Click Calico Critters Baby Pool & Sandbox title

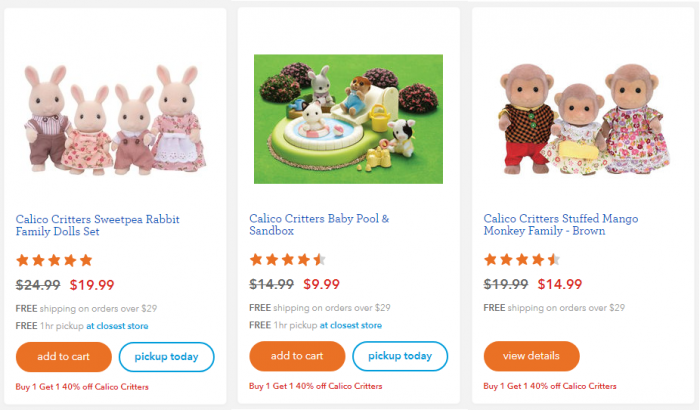coord(319,225)
